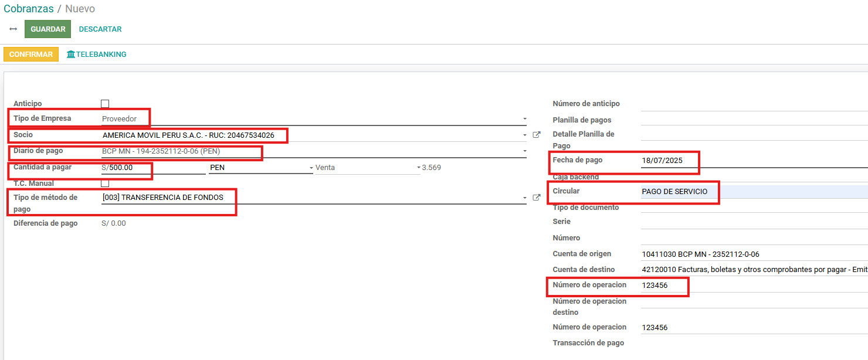Open external link for Tipo de método de pago
Image resolution: width=868 pixels, height=360 pixels.
pyautogui.click(x=536, y=198)
